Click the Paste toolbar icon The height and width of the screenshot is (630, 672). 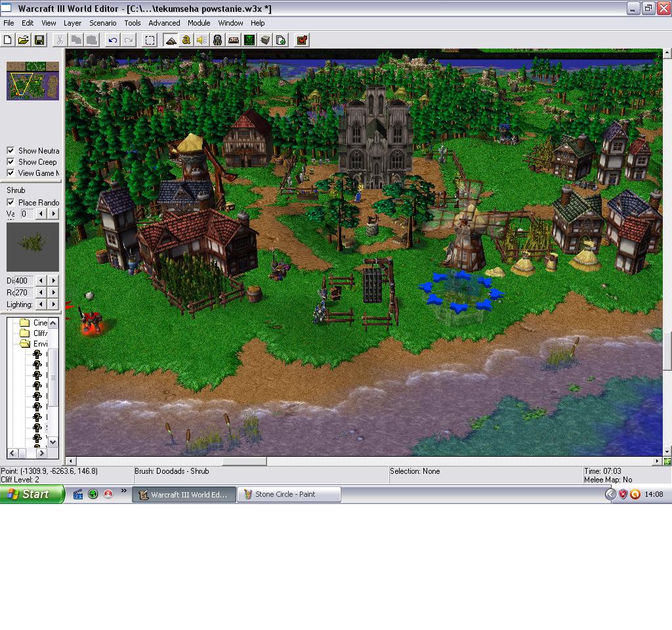pos(92,40)
